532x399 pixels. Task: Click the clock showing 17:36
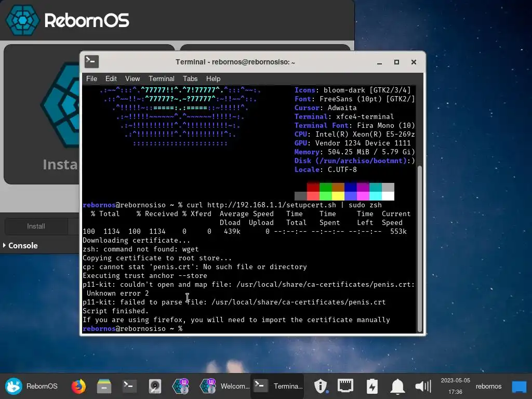click(x=455, y=386)
